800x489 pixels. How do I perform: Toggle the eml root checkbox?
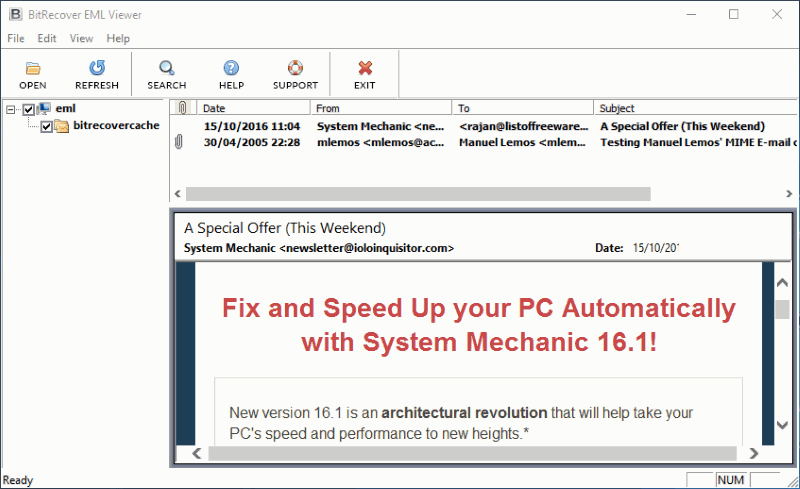point(29,109)
